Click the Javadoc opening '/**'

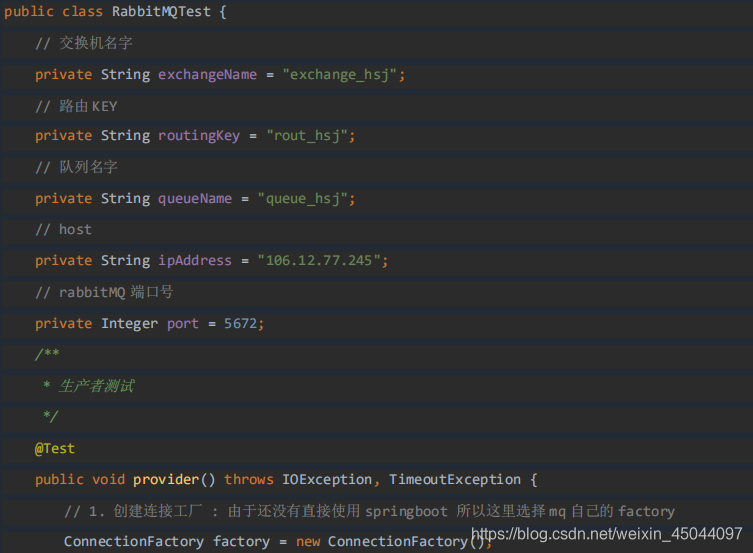[x=47, y=354]
